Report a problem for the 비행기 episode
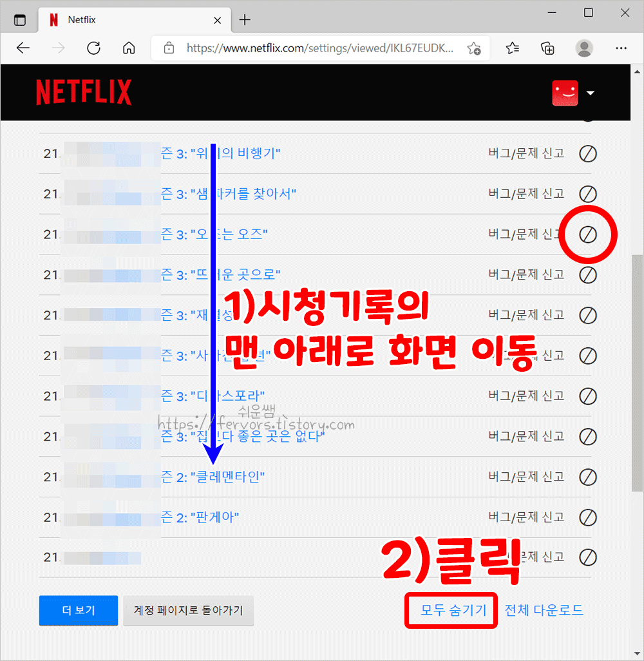Image resolution: width=644 pixels, height=661 pixels. pos(526,153)
